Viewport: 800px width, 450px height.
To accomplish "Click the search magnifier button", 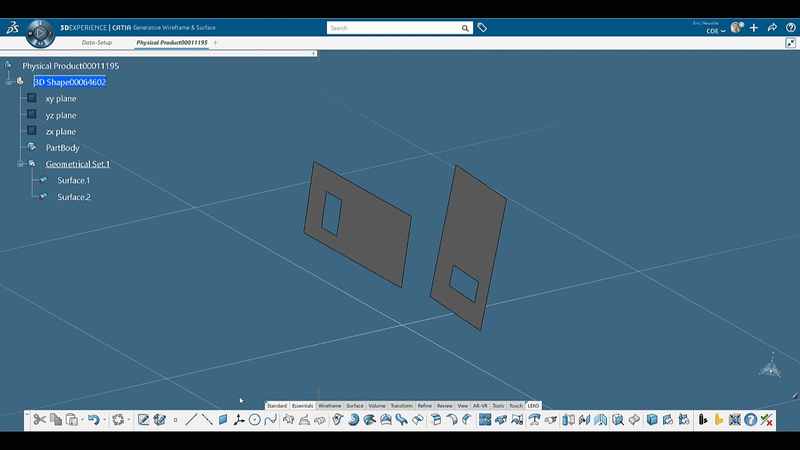I will [x=465, y=28].
